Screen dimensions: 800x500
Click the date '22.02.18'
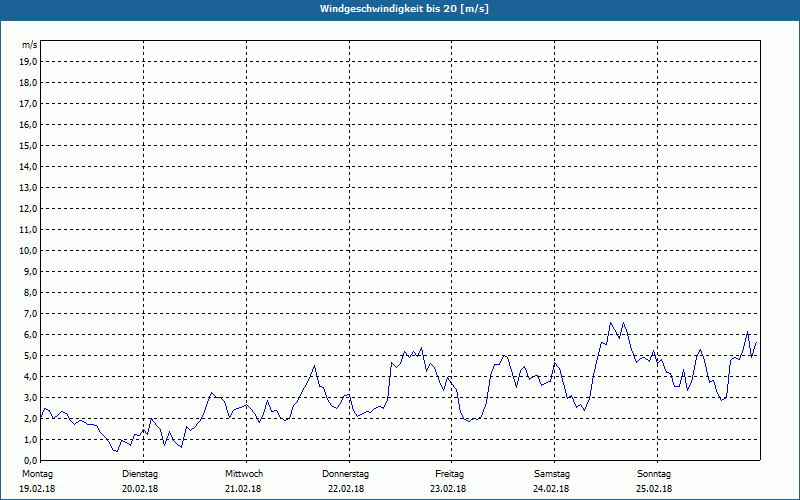tap(346, 489)
